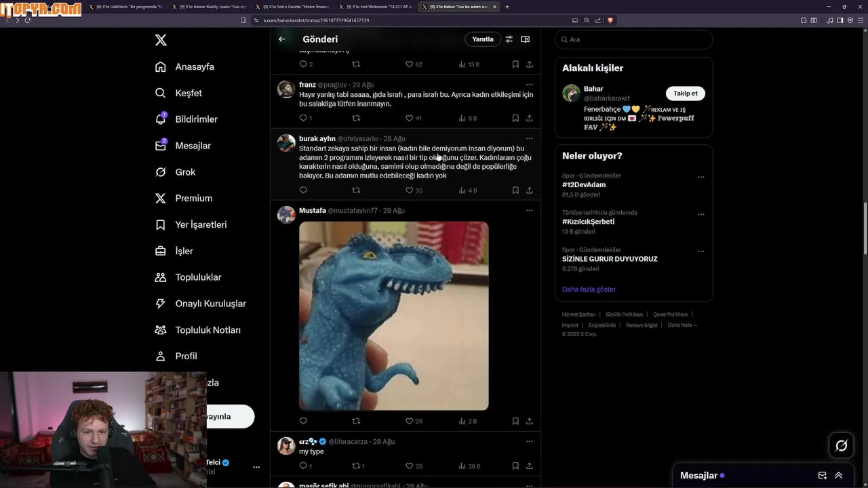Screen dimensions: 868x488
Task: Open account menu dots at sidebar bottom
Action: (x=256, y=467)
